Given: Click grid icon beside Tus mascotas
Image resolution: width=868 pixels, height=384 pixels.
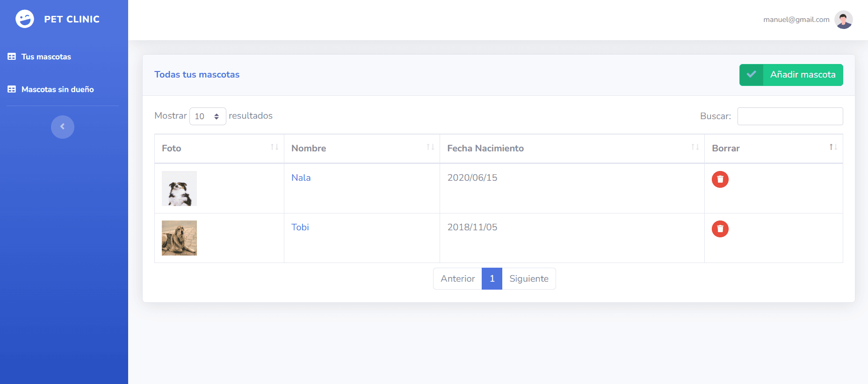Looking at the screenshot, I should (x=12, y=57).
